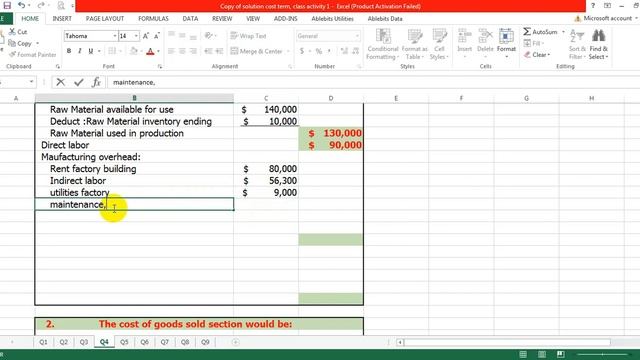Screen dimensions: 640x360
Task: Switch to sheet Q1
Action: click(43, 342)
